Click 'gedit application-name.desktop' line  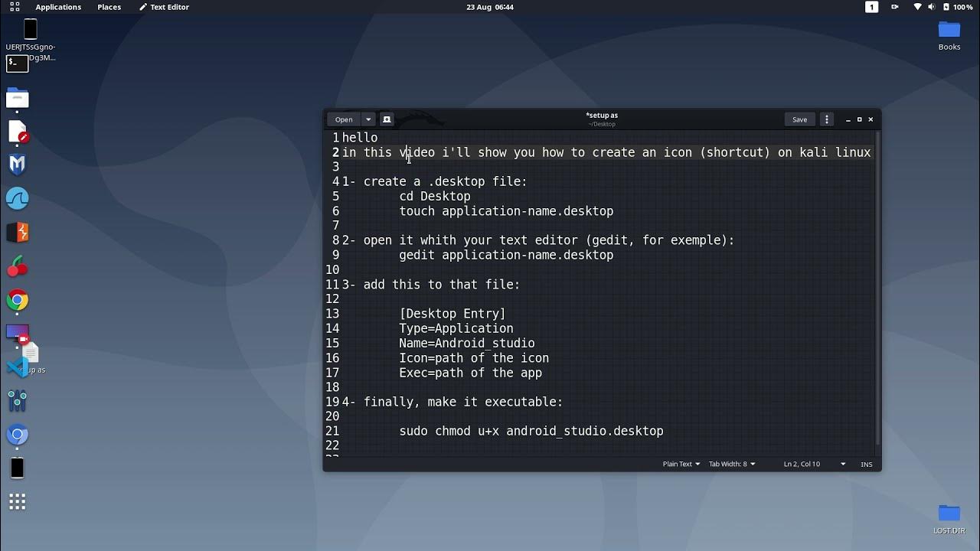click(x=506, y=255)
